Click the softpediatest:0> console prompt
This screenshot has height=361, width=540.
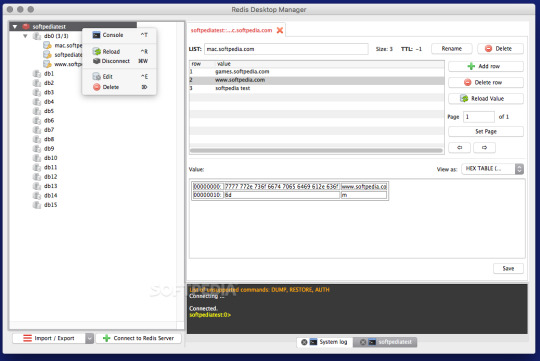(x=210, y=315)
